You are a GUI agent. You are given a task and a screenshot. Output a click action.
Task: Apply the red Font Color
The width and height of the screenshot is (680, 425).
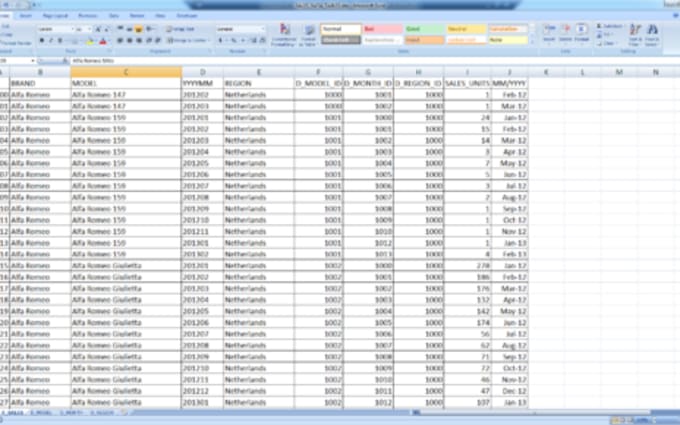coord(103,42)
